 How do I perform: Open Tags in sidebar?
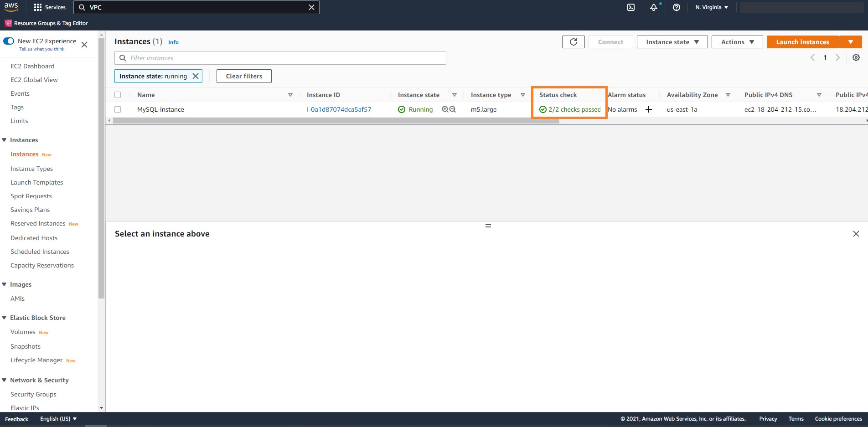(x=17, y=107)
